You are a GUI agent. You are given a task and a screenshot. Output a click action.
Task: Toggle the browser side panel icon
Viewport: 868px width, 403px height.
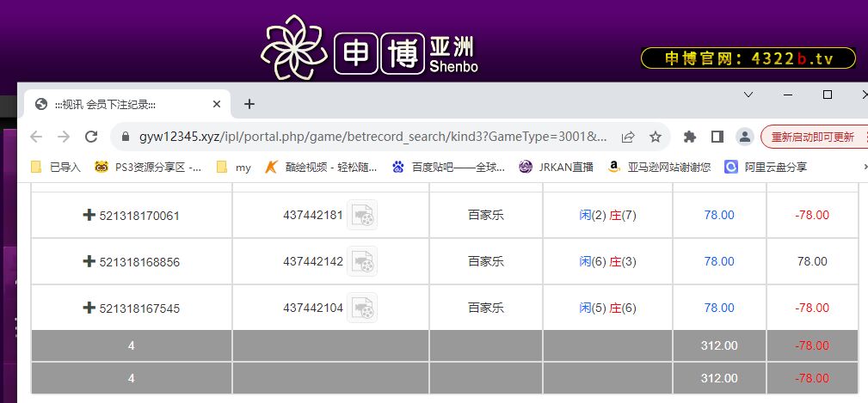(717, 137)
